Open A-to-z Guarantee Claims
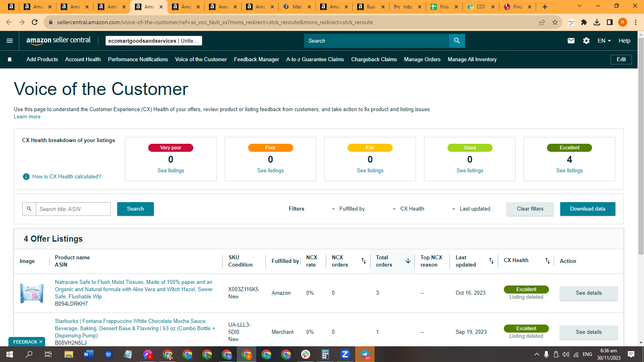This screenshot has height=362, width=644. (x=315, y=60)
